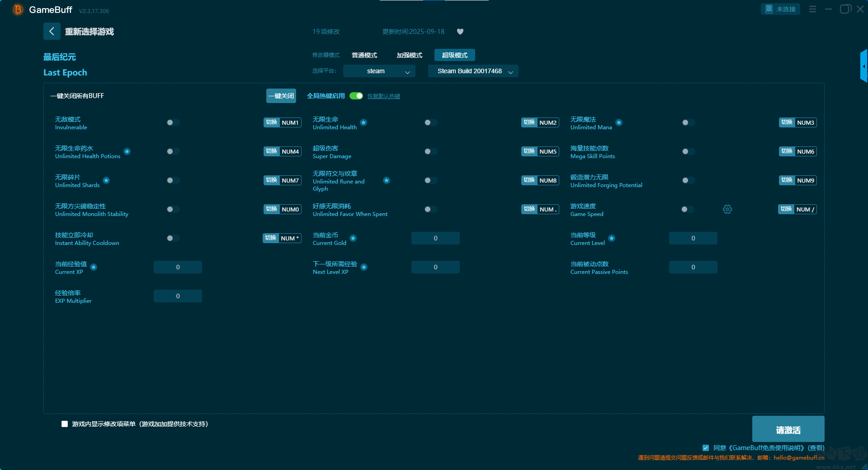
Task: Select 加强模式 trainer mode tab
Action: pyautogui.click(x=409, y=55)
